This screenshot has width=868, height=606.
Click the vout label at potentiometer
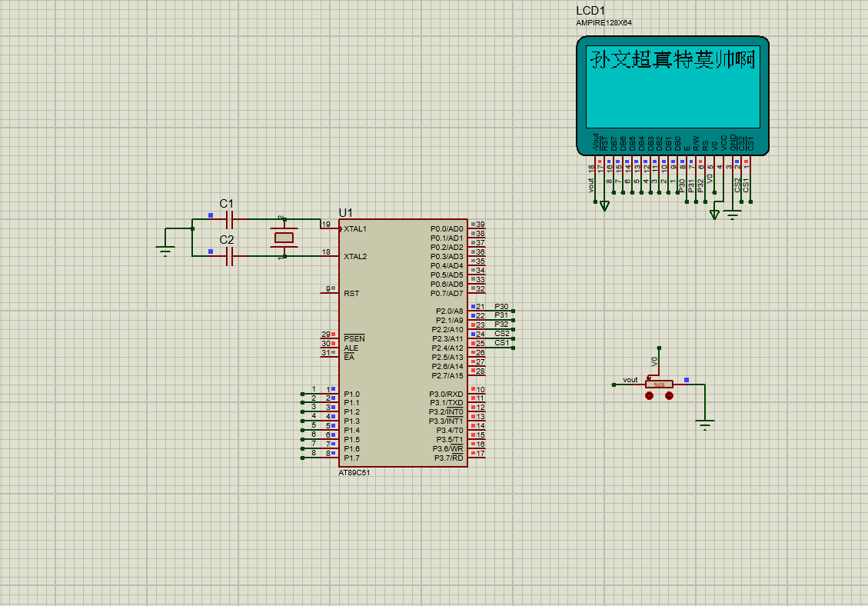tap(630, 379)
